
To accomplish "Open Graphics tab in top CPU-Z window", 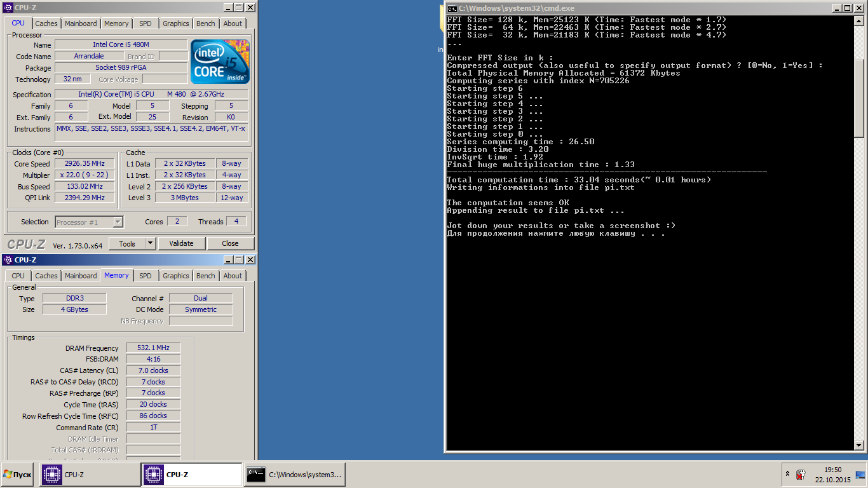I will tap(176, 24).
